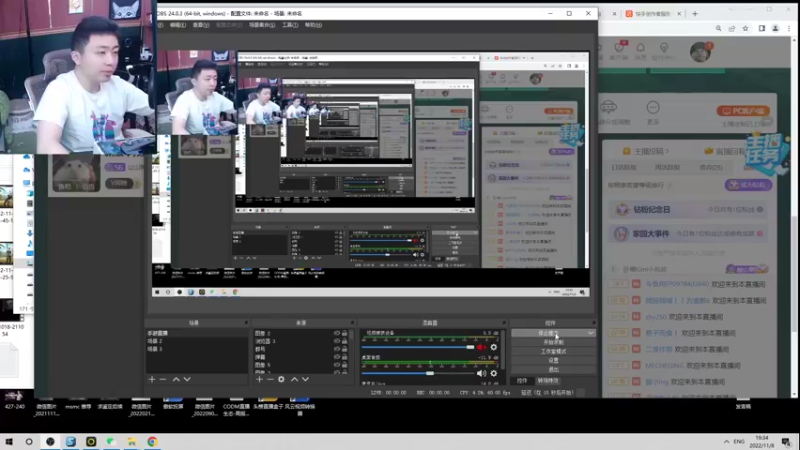Viewport: 800px width, 450px height.
Task: Open Google Chrome from the Windows taskbar
Action: (x=152, y=442)
